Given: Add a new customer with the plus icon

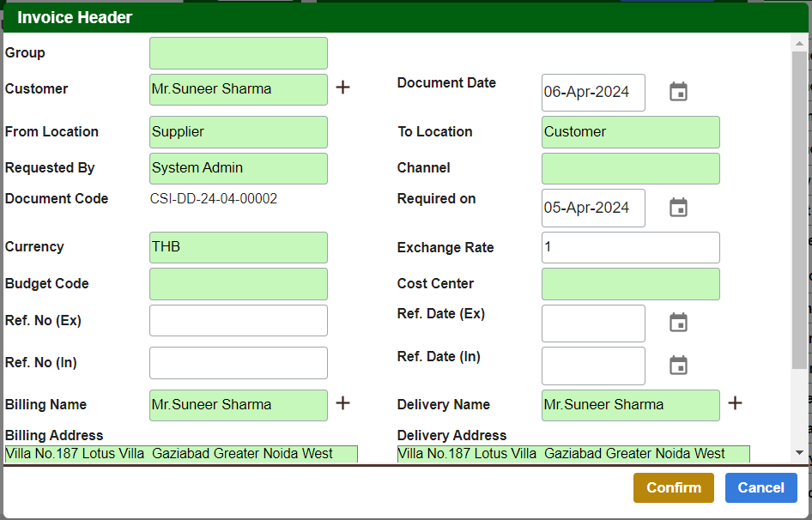Looking at the screenshot, I should (x=342, y=87).
